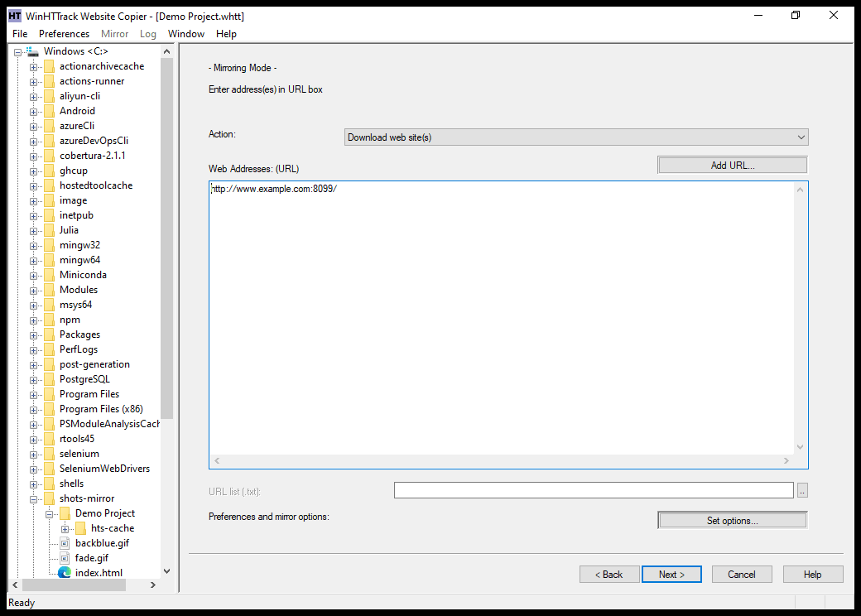This screenshot has height=616, width=861.
Task: Open the Help menu
Action: (226, 34)
